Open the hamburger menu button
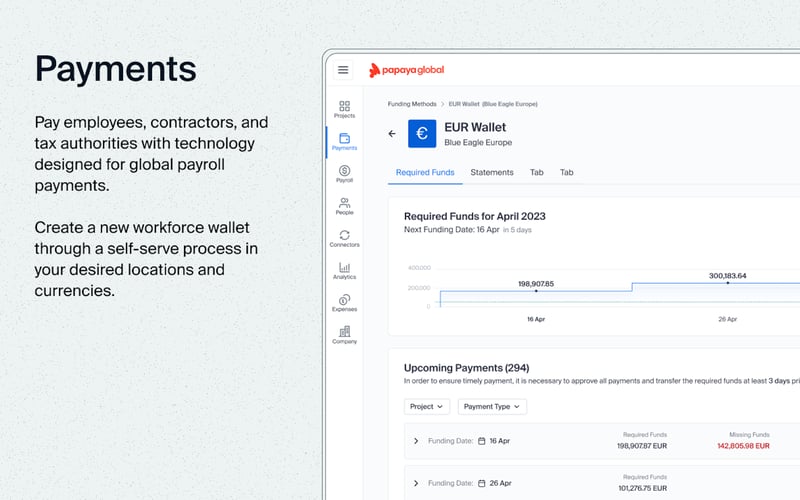Viewport: 800px width, 500px height. coord(343,70)
